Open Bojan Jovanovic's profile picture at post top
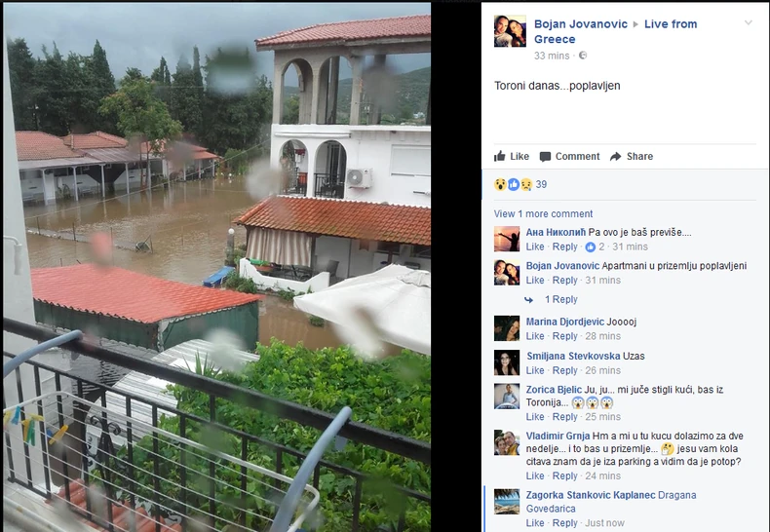Screen dimensions: 770x532 [x=510, y=31]
